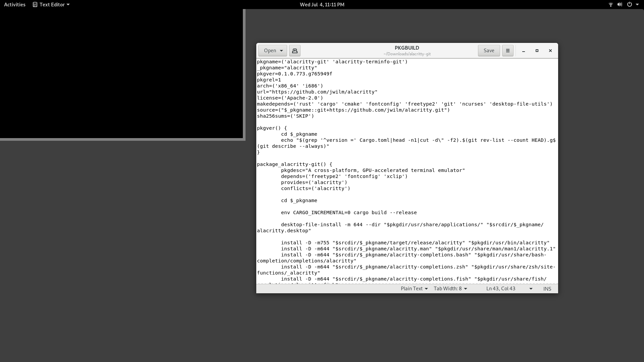Click the package_alacritty-git() { line
Screen dimensions: 644x362
click(294, 164)
